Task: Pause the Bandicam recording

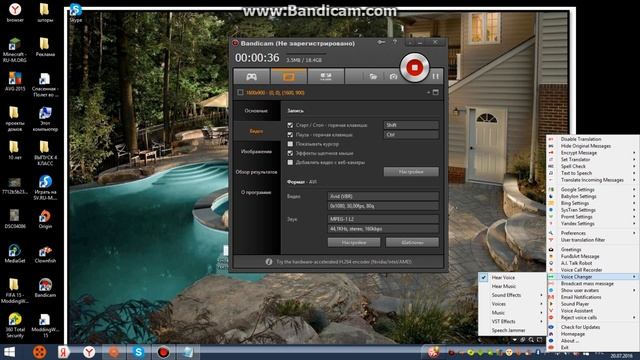Action: (436, 76)
